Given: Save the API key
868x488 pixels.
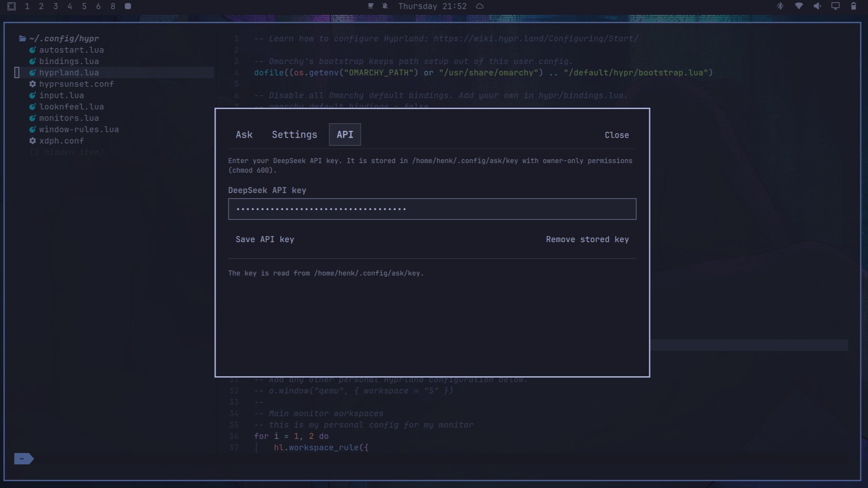Looking at the screenshot, I should 265,239.
